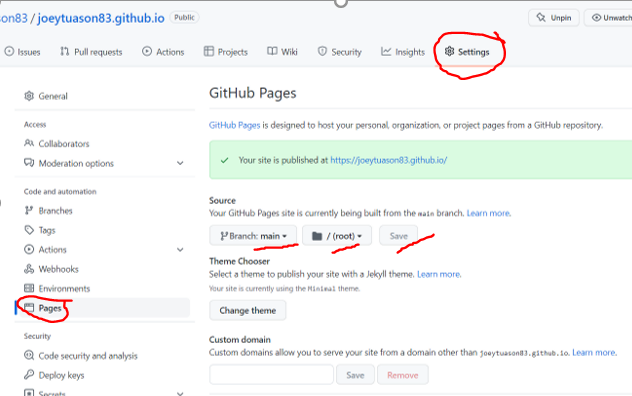The image size is (632, 396).
Task: Open Collaborators settings
Action: (x=64, y=144)
